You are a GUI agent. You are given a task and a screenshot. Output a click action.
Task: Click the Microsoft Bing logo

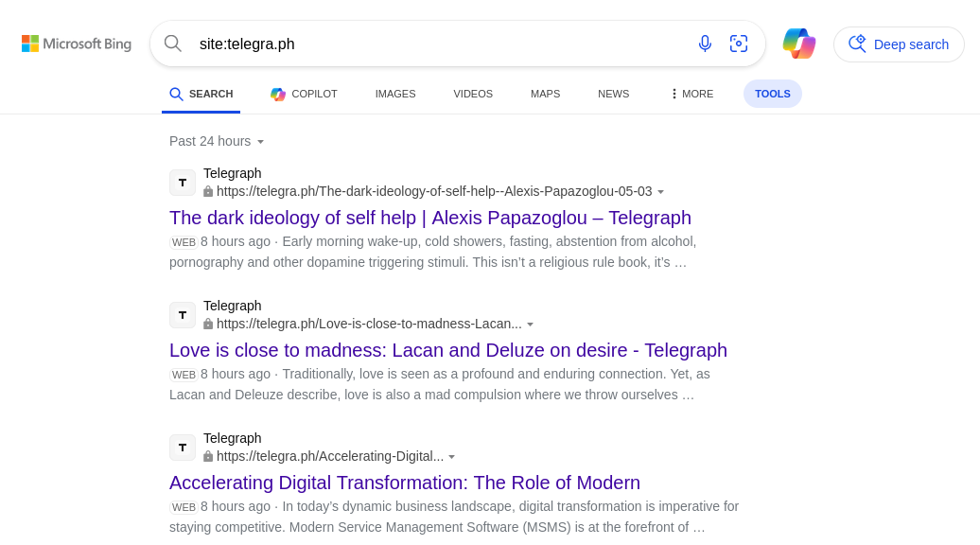coord(77,44)
